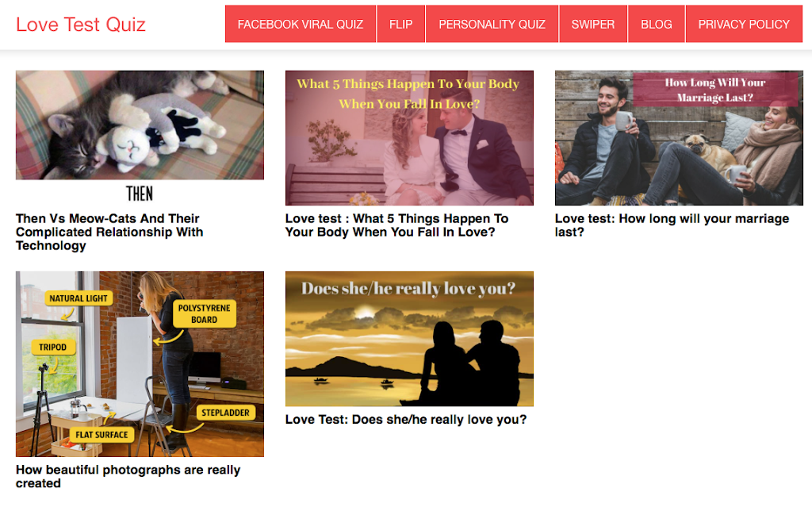Image resolution: width=812 pixels, height=511 pixels.
Task: Open the sunset silhouette couple thumbnail
Action: click(x=409, y=339)
